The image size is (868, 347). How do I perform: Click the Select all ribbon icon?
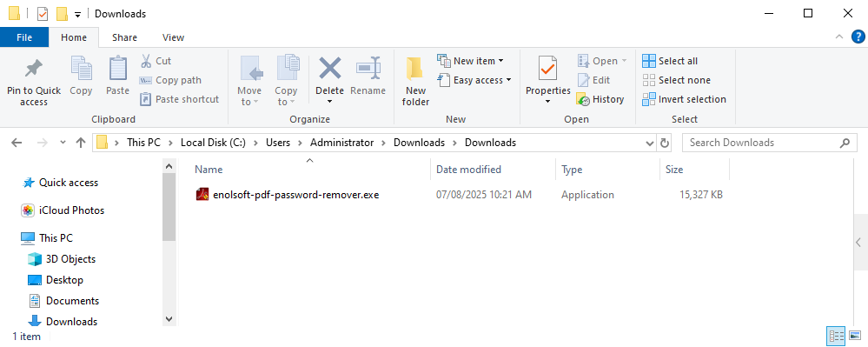pos(649,60)
